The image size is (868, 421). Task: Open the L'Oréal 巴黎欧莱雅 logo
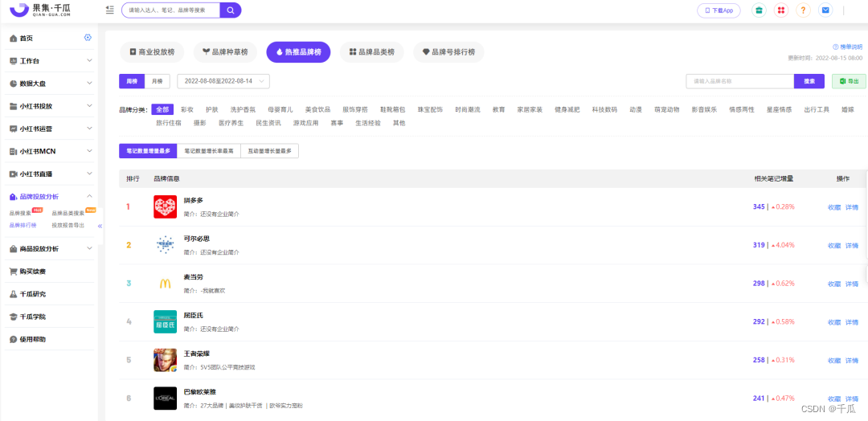pyautogui.click(x=165, y=399)
